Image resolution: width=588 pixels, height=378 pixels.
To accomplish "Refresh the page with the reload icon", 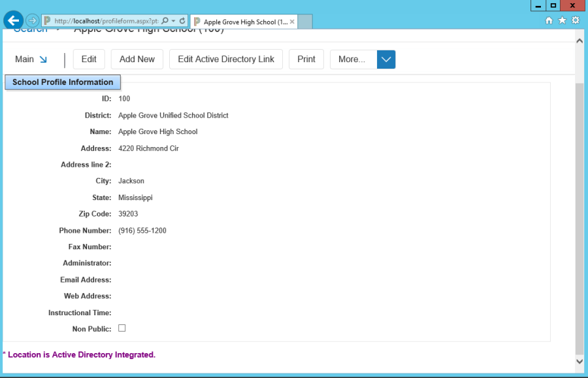I will pos(182,21).
